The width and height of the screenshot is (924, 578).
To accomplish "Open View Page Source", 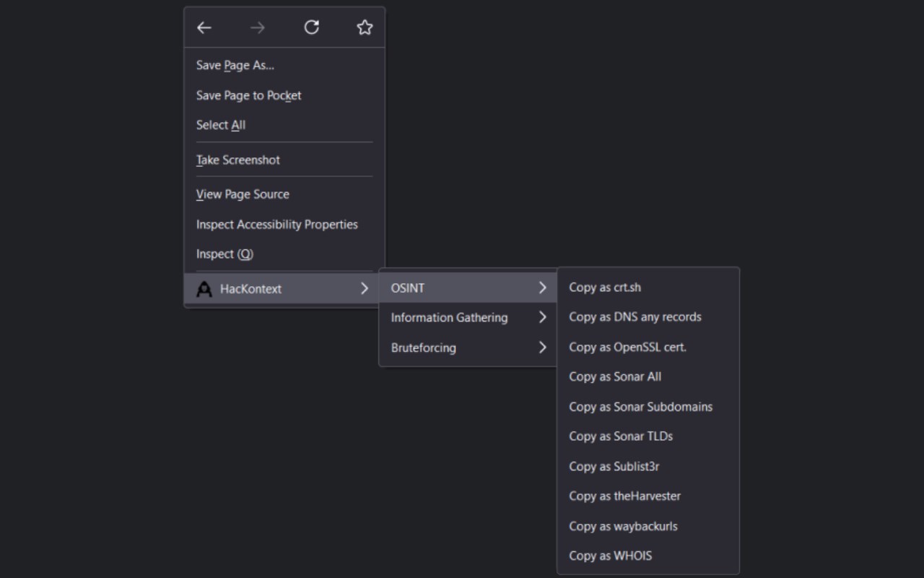I will point(243,194).
